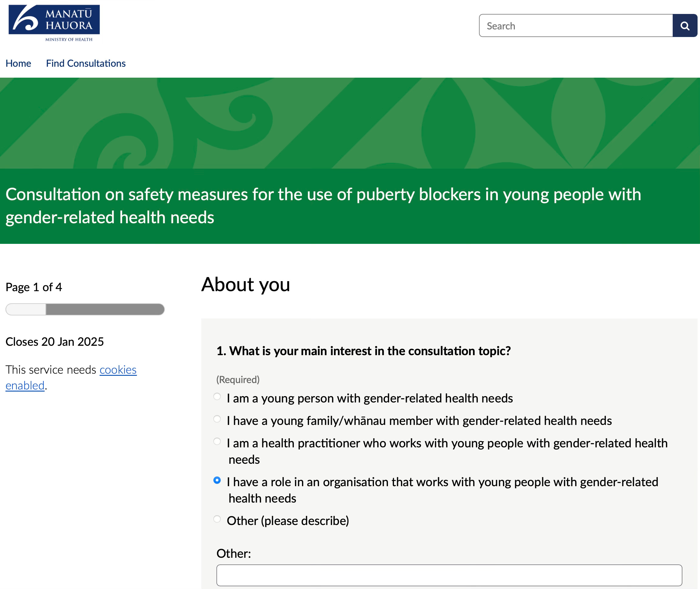Image resolution: width=700 pixels, height=589 pixels.
Task: Click the 'I have a role in an organisation' label
Action: click(442, 490)
